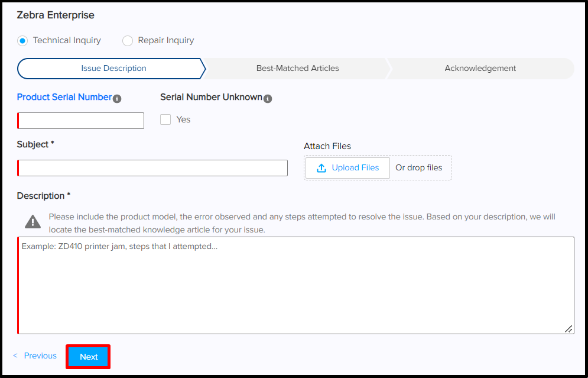Switch to the Best-Matched Articles step
Image resolution: width=588 pixels, height=378 pixels.
(297, 68)
